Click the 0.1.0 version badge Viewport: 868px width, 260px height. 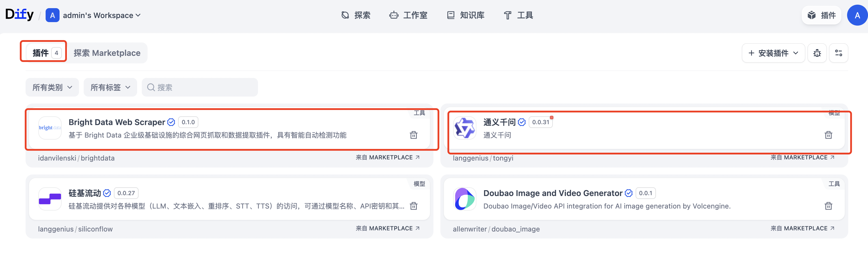188,122
